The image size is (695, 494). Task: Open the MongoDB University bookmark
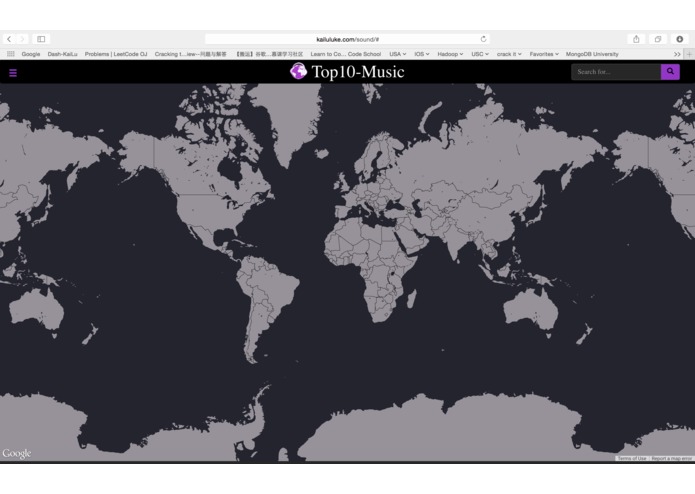(592, 54)
